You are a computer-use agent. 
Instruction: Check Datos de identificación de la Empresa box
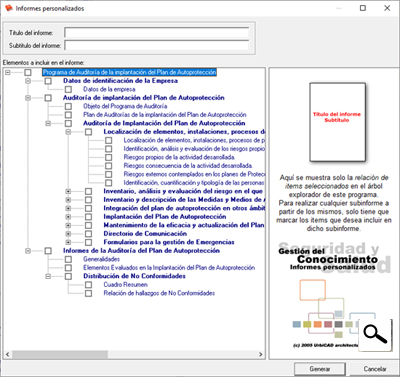[48, 81]
